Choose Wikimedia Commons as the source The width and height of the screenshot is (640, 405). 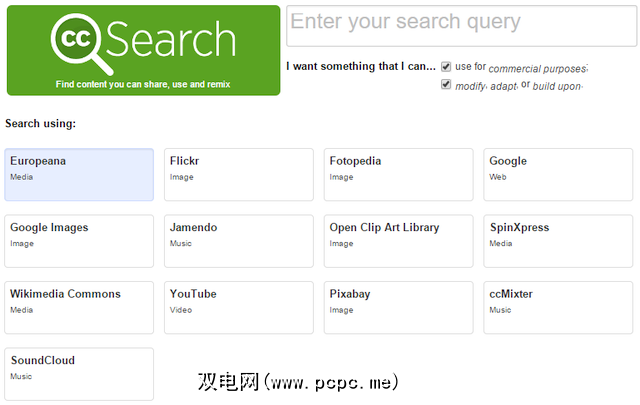tap(79, 308)
